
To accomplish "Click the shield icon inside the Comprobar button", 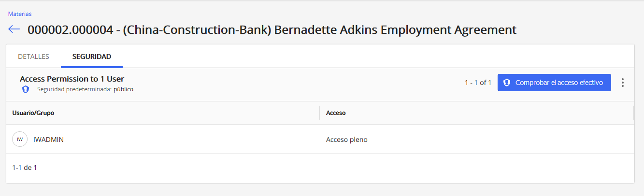I will click(x=507, y=83).
